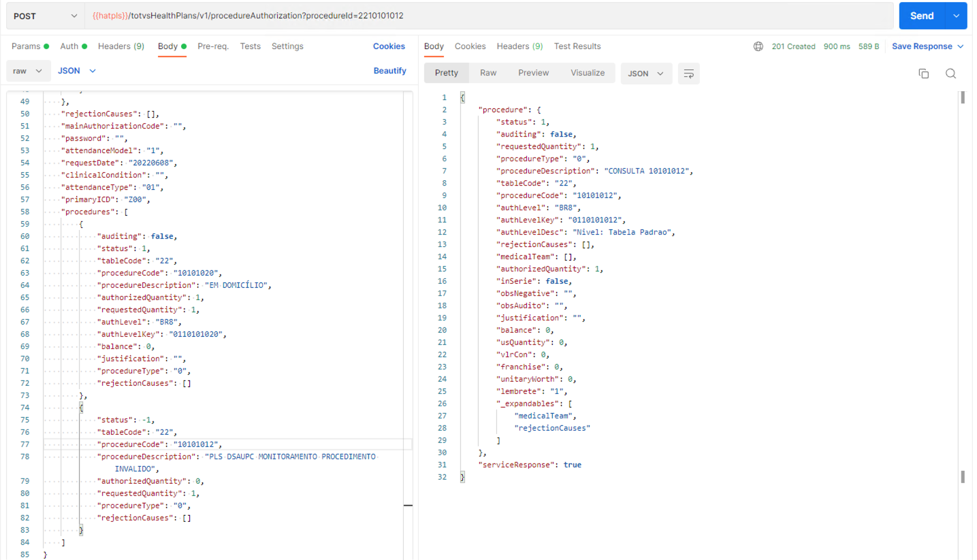Open the Send options arrow

tap(957, 16)
